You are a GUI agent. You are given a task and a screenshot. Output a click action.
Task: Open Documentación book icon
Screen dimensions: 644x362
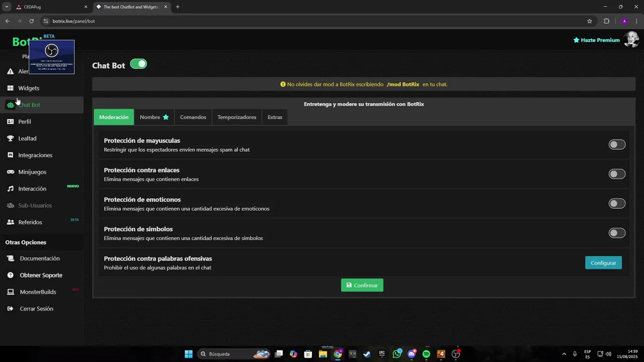point(10,258)
